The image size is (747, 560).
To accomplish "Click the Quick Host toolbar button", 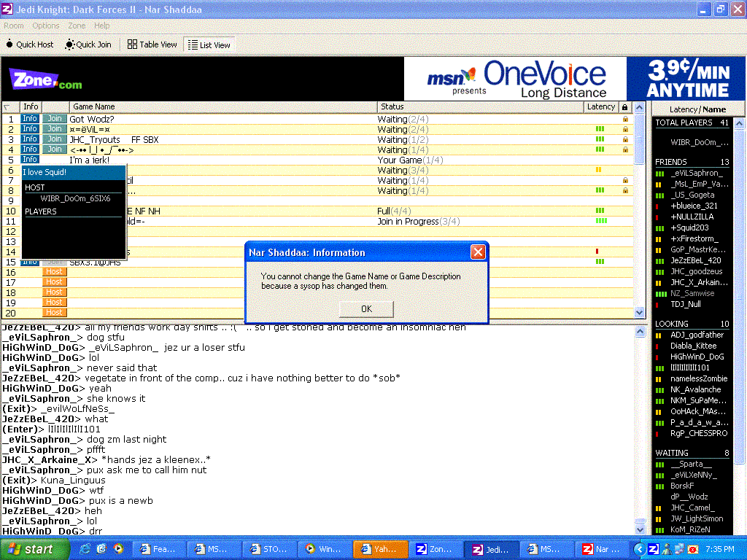I will coord(29,44).
